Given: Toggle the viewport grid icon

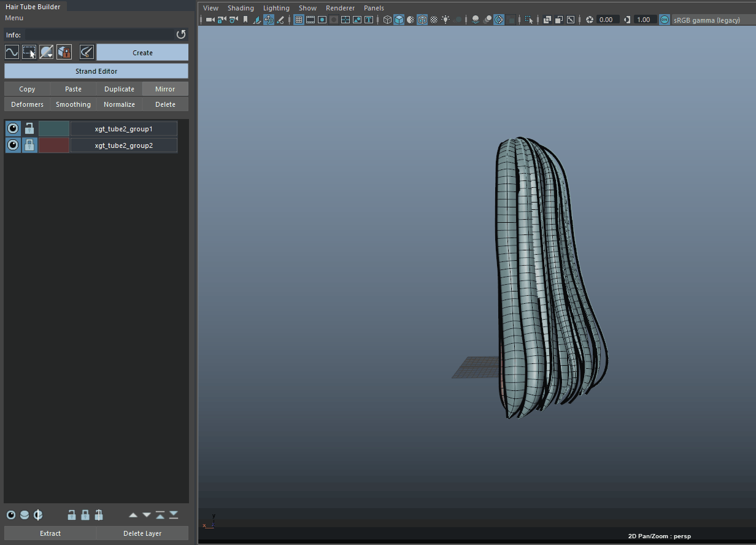Looking at the screenshot, I should click(x=299, y=20).
